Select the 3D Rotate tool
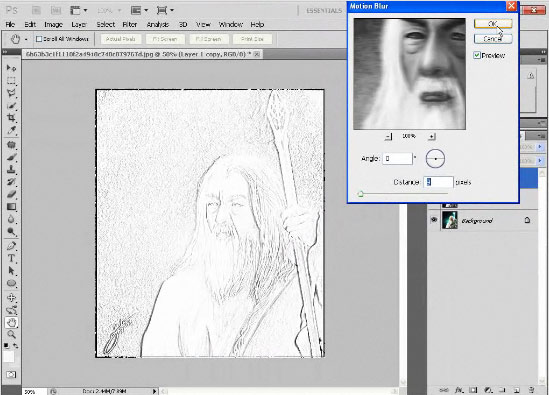The width and height of the screenshot is (549, 395). point(11,298)
